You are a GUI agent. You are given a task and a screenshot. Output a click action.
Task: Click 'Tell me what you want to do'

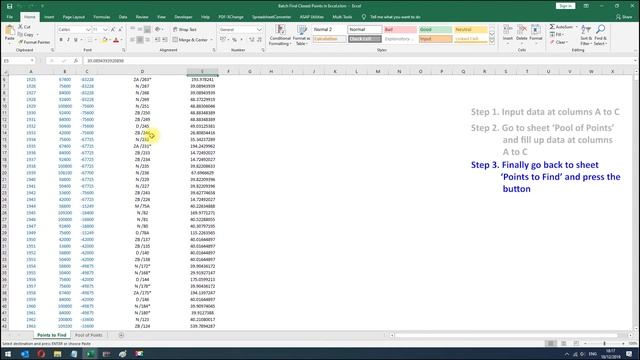[395, 17]
